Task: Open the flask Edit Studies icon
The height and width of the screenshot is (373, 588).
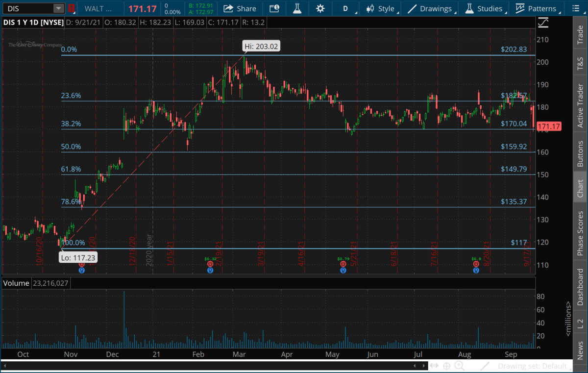Action: click(x=297, y=8)
